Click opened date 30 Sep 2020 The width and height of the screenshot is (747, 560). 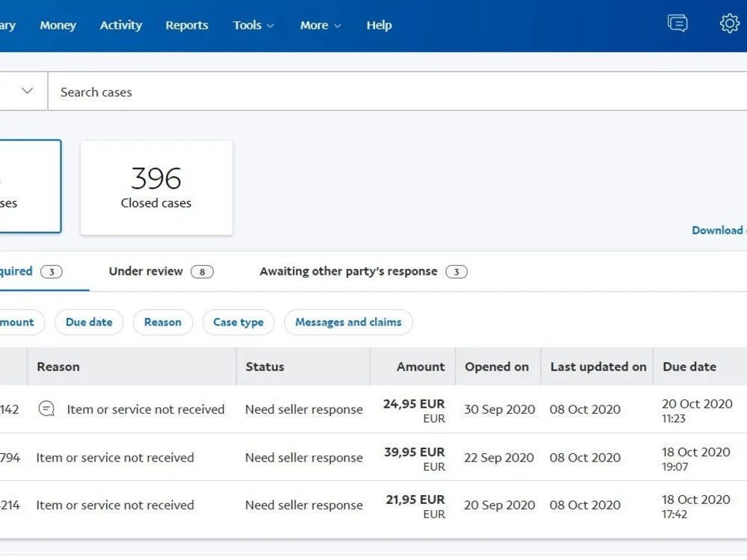point(499,409)
